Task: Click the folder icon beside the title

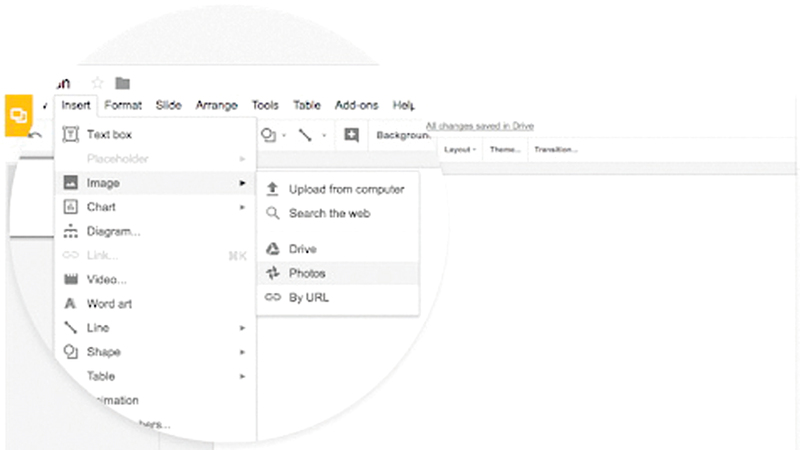Action: [x=122, y=83]
